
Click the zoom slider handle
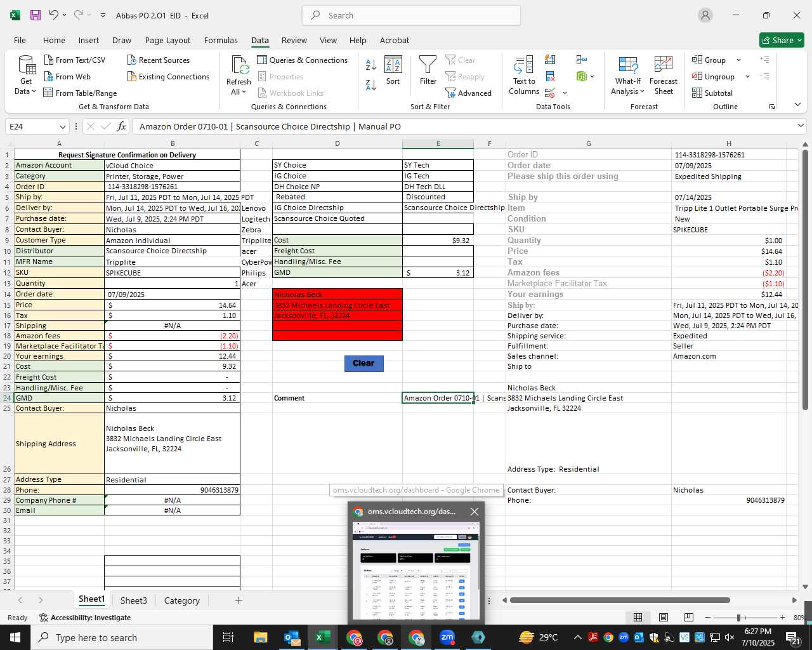[738, 618]
